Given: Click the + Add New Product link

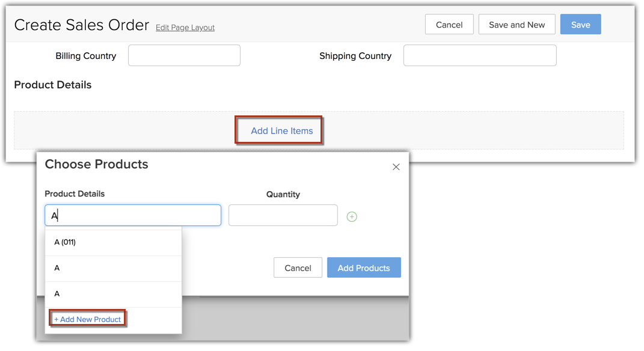Looking at the screenshot, I should coord(88,319).
